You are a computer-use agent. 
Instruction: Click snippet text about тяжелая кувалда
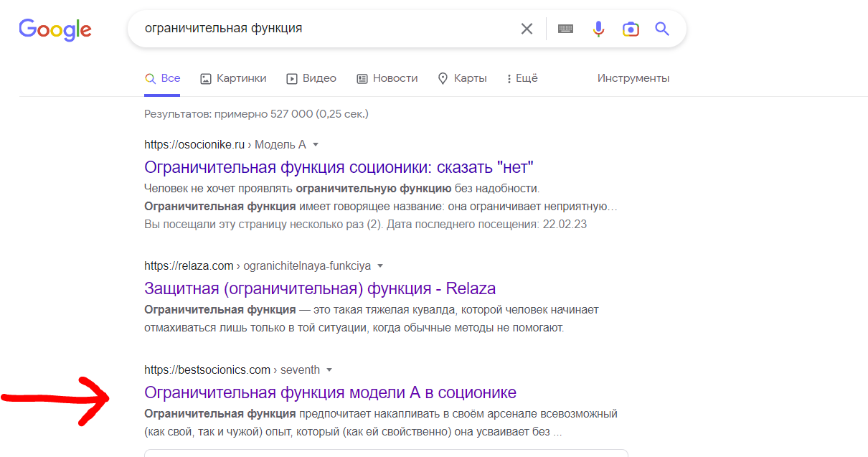[372, 319]
